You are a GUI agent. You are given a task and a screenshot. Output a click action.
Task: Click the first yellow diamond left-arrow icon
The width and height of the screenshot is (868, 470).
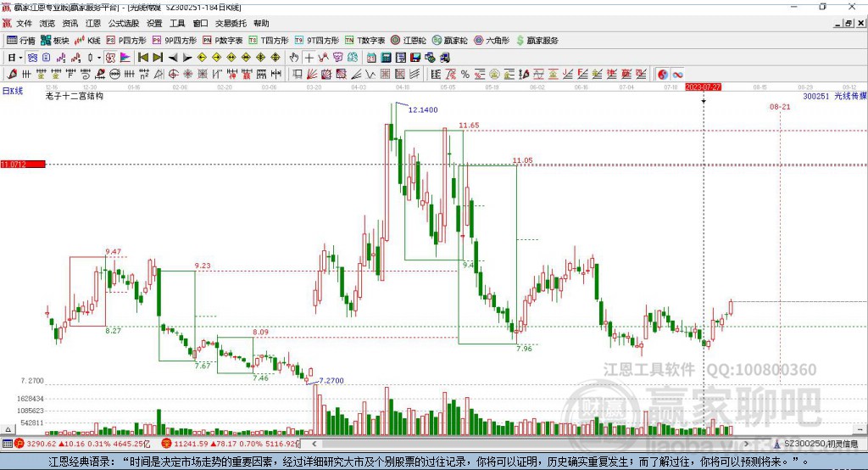pyautogui.click(x=202, y=58)
